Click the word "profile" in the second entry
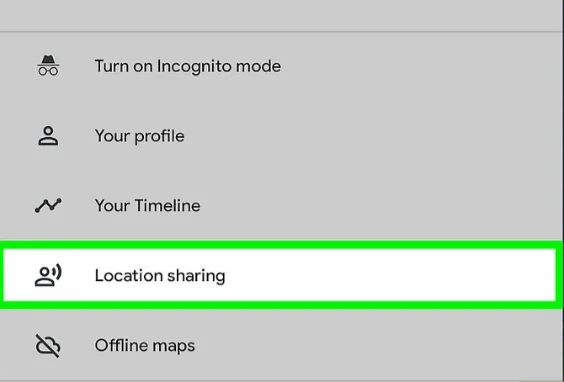Image resolution: width=564 pixels, height=382 pixels. 159,136
